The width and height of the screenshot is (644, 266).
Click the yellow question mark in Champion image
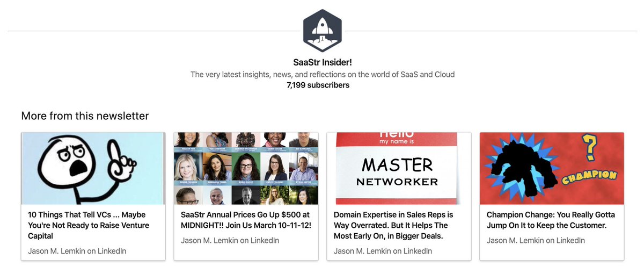[x=589, y=147]
